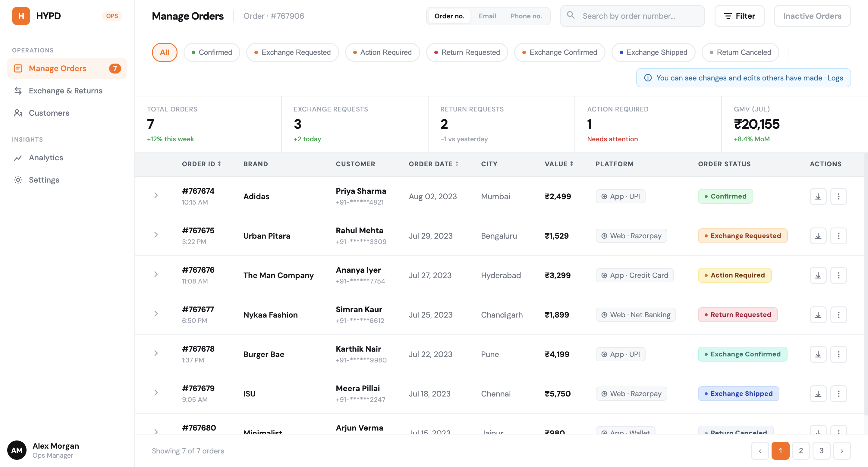Open the Logs link
Viewport: 868px width, 467px height.
click(x=835, y=78)
